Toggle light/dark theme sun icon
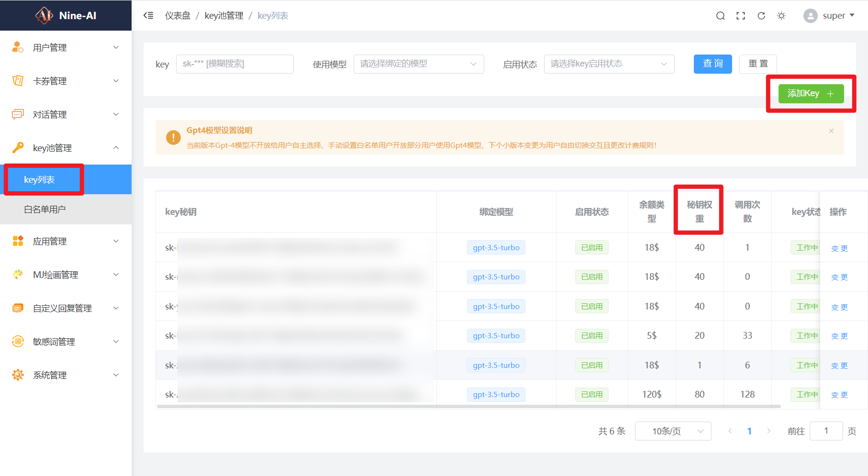This screenshot has width=868, height=476. [x=781, y=16]
